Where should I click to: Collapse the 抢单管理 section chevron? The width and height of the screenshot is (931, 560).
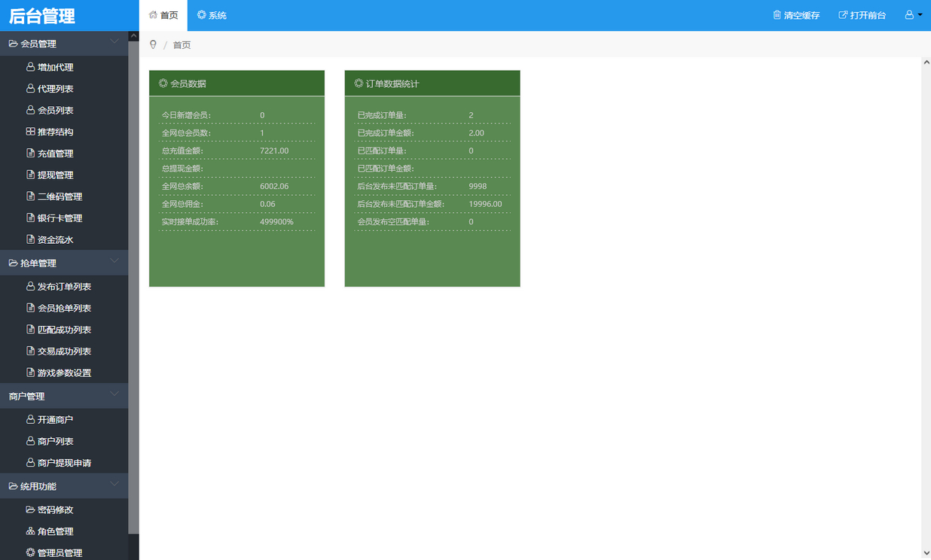point(114,262)
